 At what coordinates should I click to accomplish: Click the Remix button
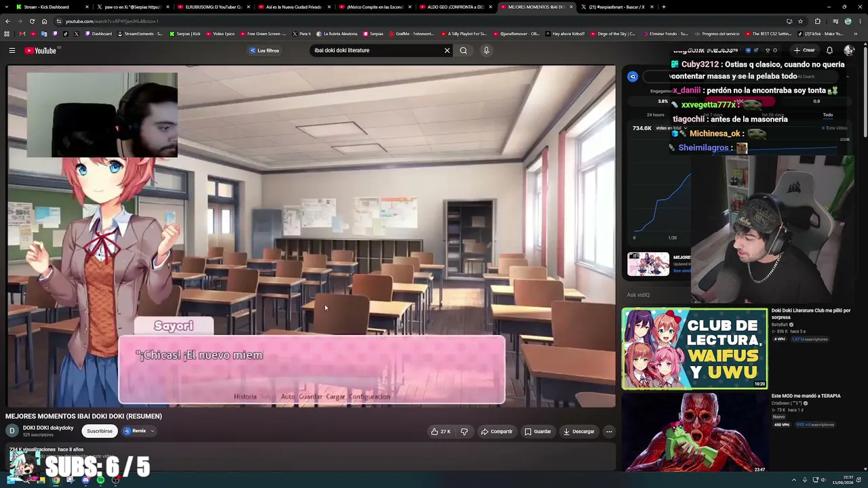click(x=135, y=431)
